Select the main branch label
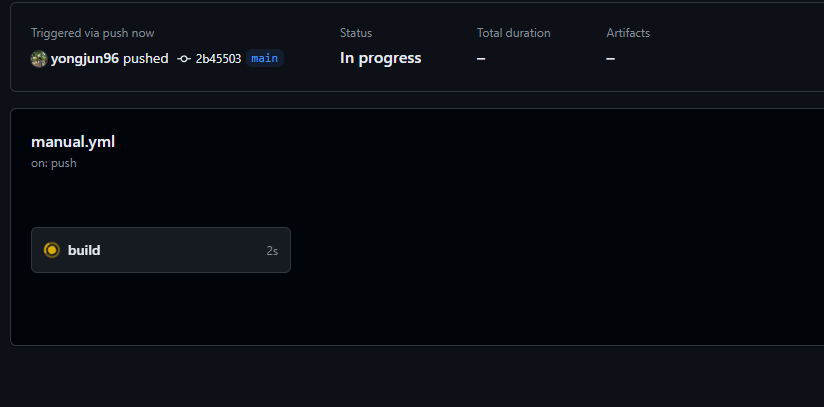Screen dimensions: 824x407 (265, 58)
